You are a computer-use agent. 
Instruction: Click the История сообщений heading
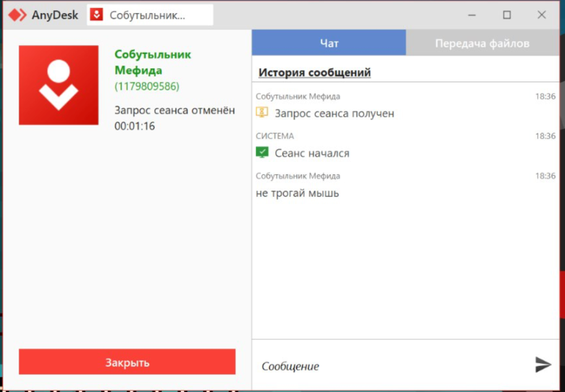click(315, 72)
